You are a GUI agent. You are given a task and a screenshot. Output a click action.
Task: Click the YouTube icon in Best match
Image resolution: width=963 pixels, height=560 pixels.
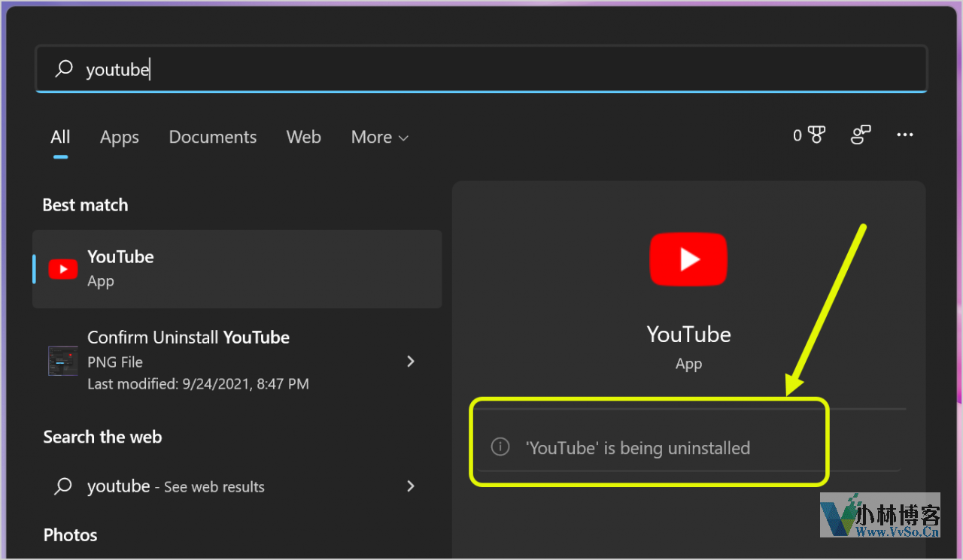(63, 268)
